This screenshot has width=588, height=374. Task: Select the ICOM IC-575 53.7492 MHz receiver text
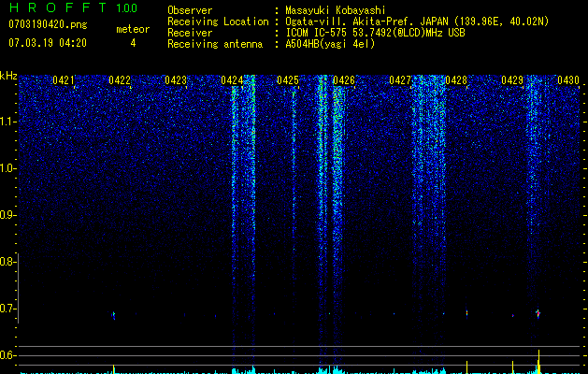coord(375,33)
